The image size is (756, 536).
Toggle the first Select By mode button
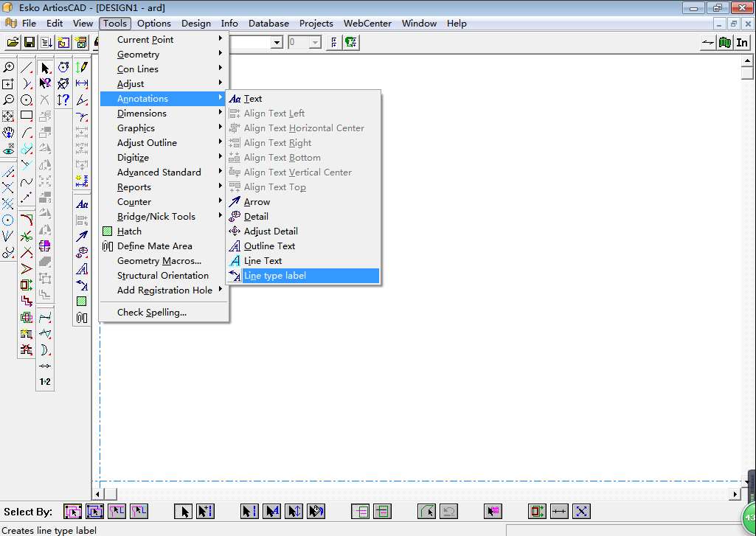pos(72,511)
